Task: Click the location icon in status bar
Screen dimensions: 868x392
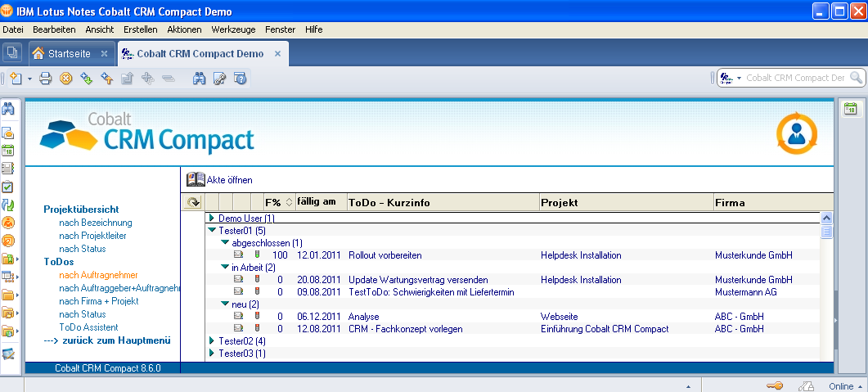Action: pos(806,386)
